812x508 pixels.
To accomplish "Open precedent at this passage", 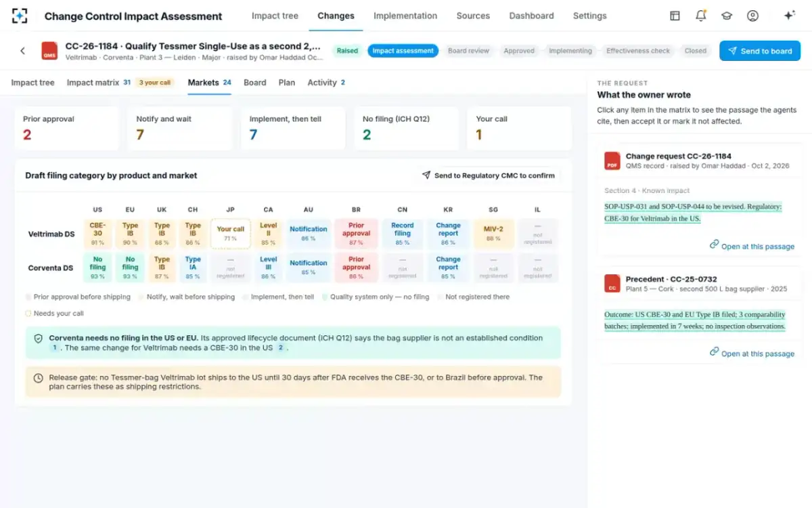I will coord(752,353).
